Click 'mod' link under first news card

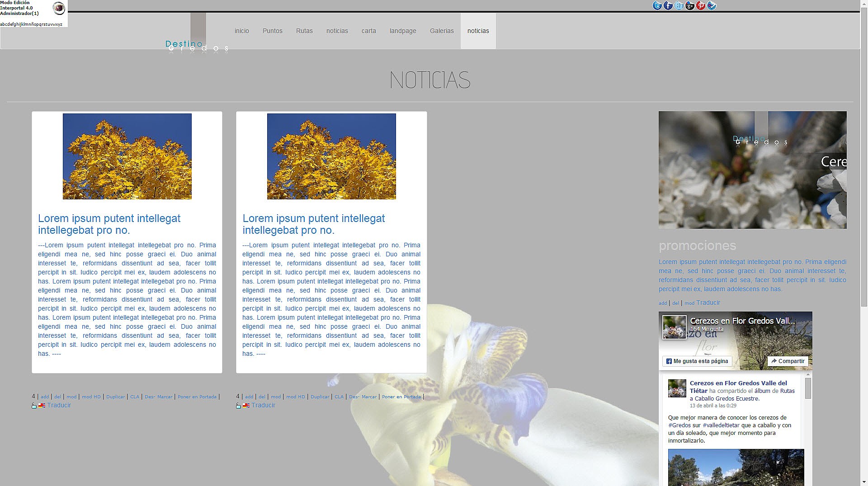coord(71,397)
